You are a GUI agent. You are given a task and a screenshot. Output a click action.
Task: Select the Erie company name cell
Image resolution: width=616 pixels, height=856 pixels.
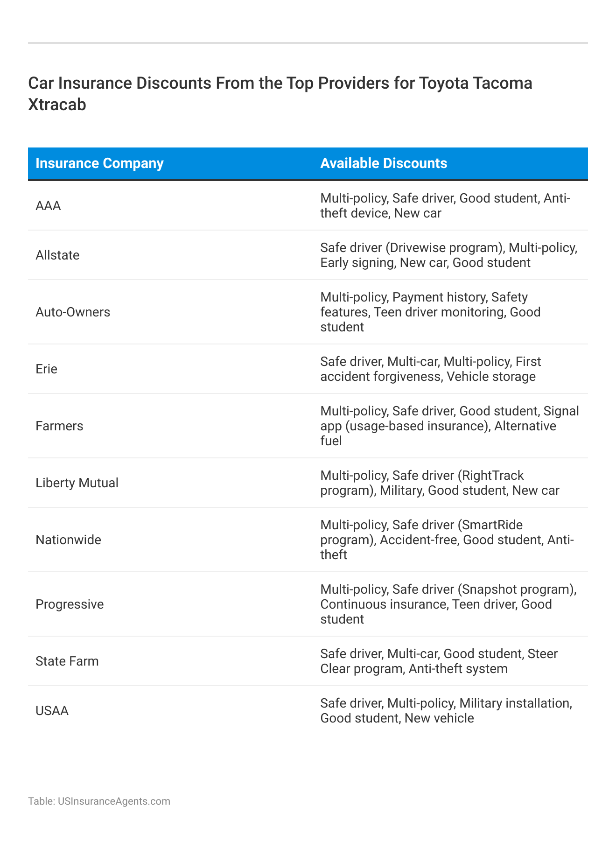(47, 369)
